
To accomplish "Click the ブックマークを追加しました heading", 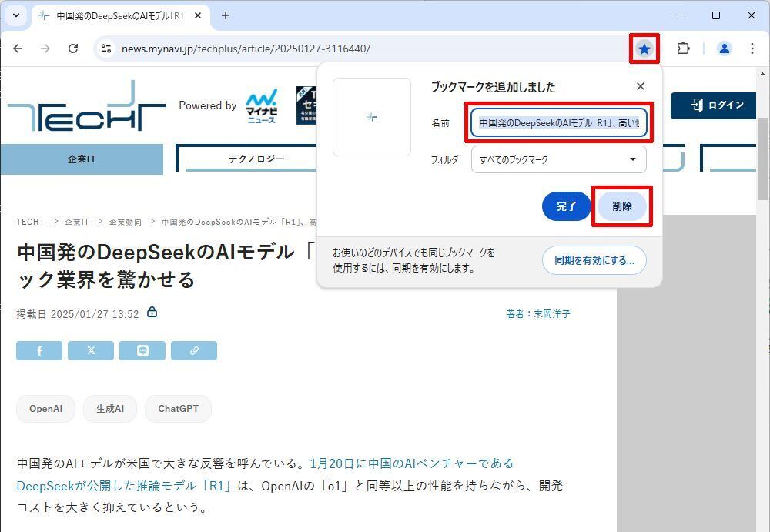I will [x=493, y=87].
